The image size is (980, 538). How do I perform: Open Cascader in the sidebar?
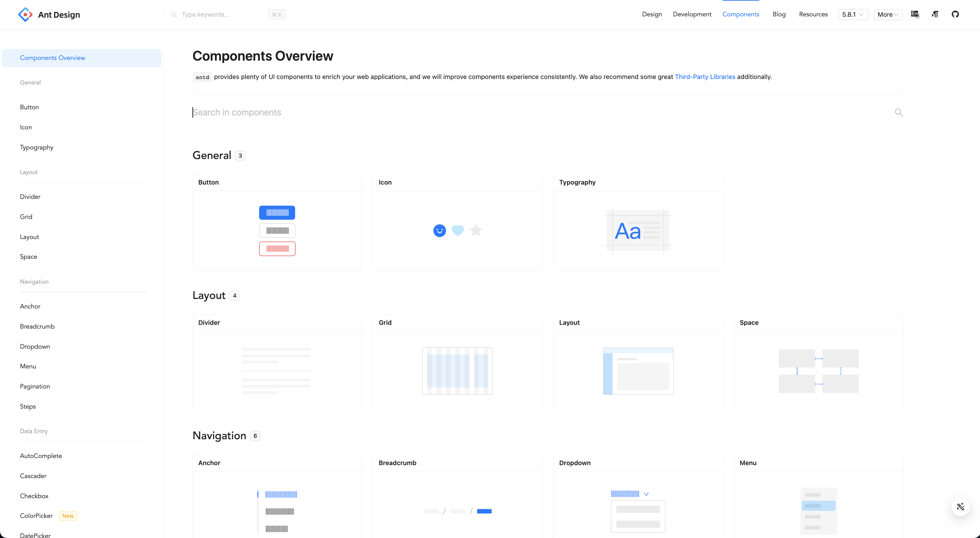33,476
